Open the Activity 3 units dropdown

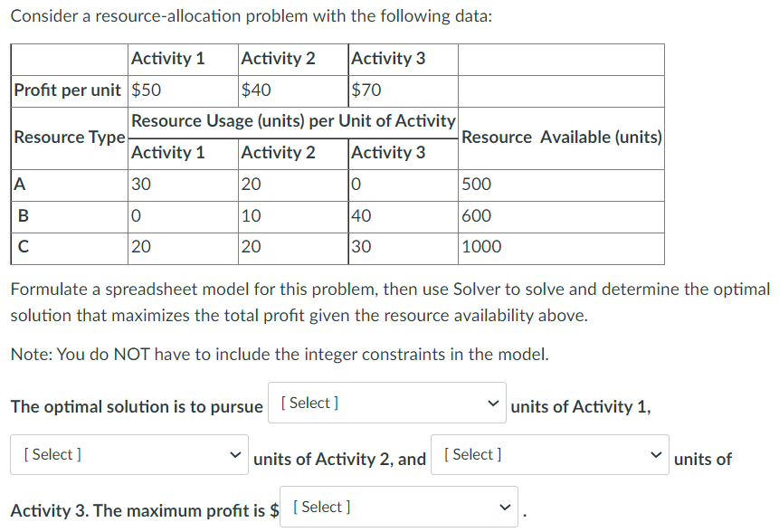(x=549, y=454)
